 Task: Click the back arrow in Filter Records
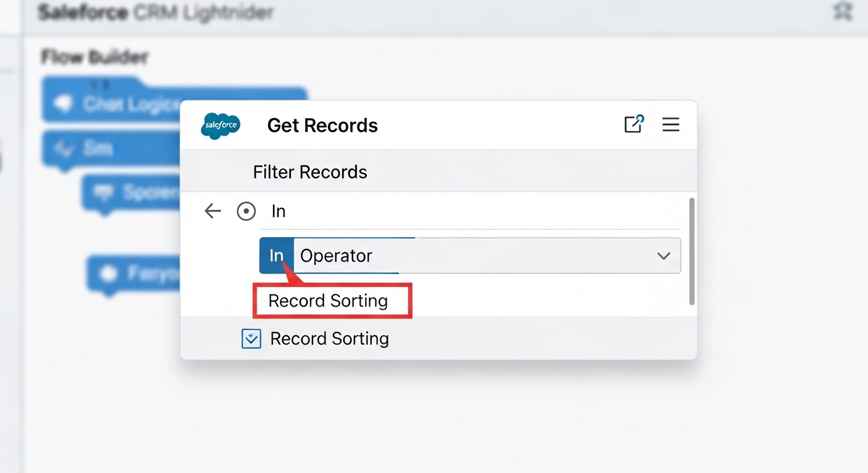click(x=212, y=211)
